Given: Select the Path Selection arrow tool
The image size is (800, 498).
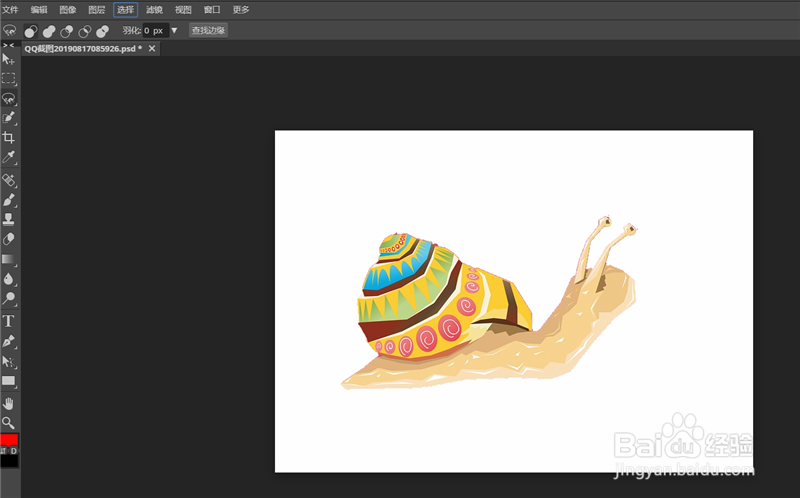Looking at the screenshot, I should click(x=9, y=361).
